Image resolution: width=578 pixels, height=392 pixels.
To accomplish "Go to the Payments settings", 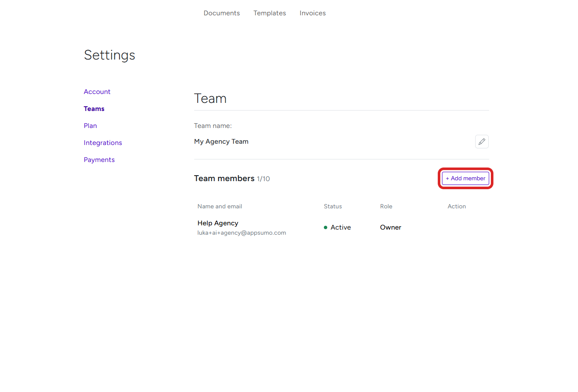I will click(x=99, y=159).
